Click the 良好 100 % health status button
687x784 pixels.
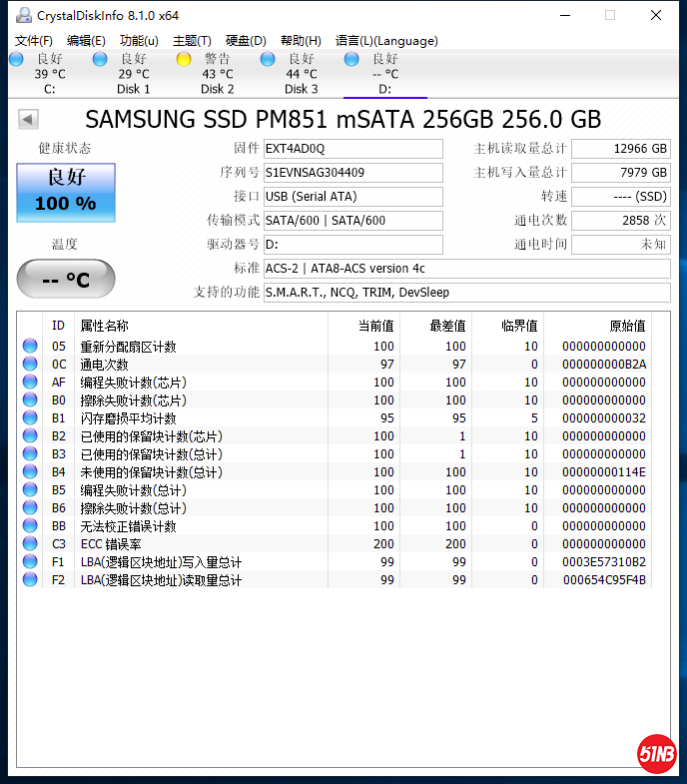coord(66,193)
